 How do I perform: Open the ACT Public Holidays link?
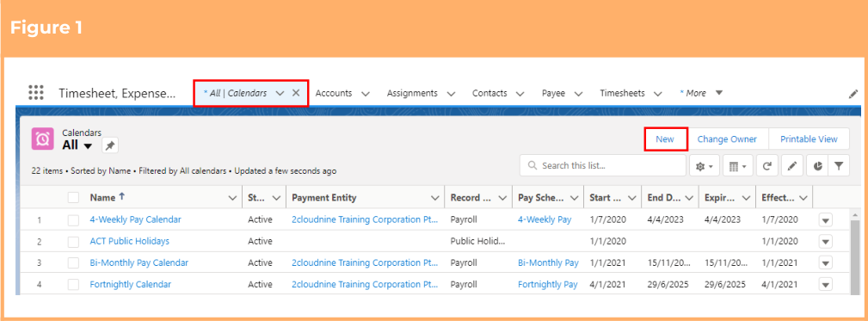[130, 241]
